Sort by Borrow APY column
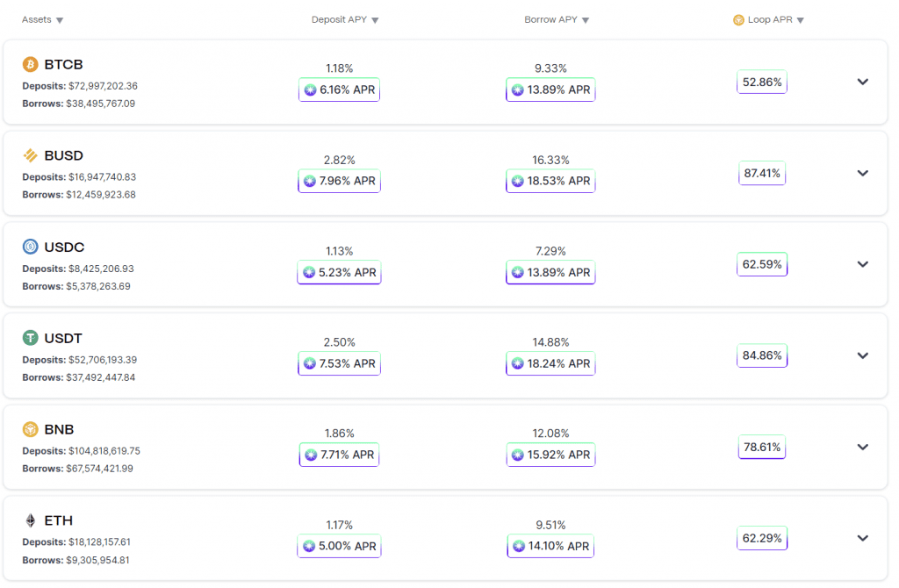899x588 pixels. (x=557, y=20)
